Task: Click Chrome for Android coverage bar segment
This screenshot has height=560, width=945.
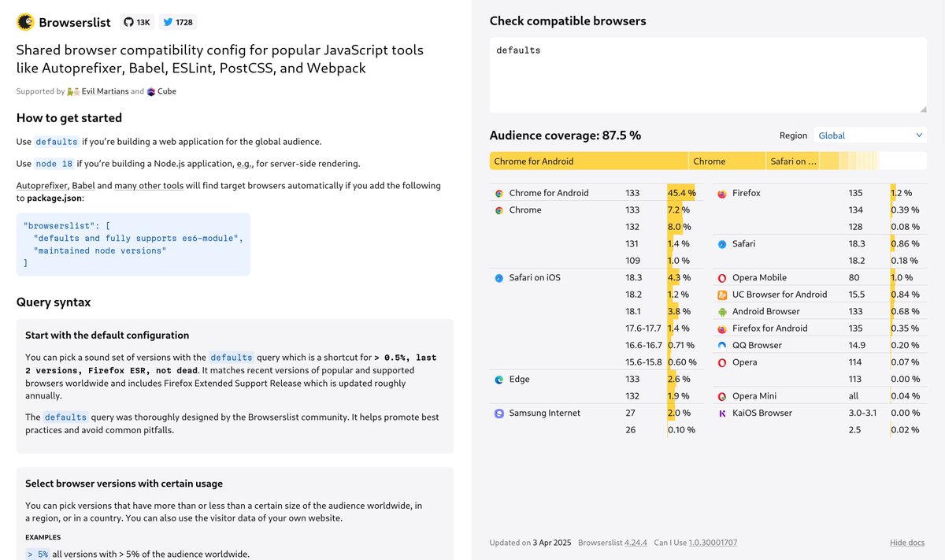Action: (x=589, y=161)
